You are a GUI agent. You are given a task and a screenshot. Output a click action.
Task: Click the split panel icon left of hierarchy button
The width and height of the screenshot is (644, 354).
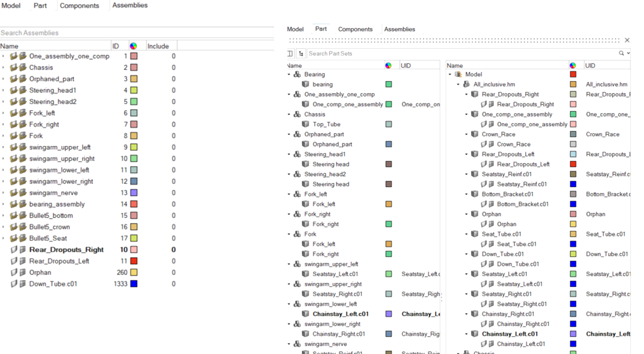pos(290,54)
